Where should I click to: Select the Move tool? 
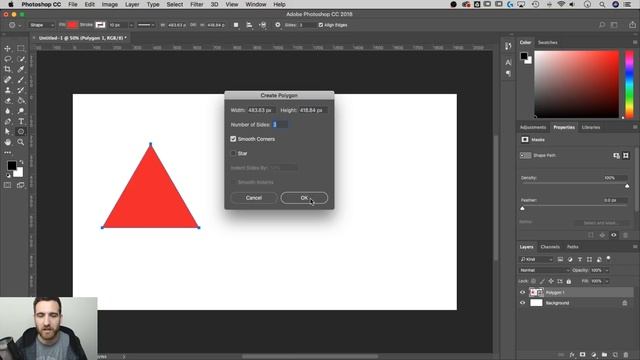[x=7, y=49]
